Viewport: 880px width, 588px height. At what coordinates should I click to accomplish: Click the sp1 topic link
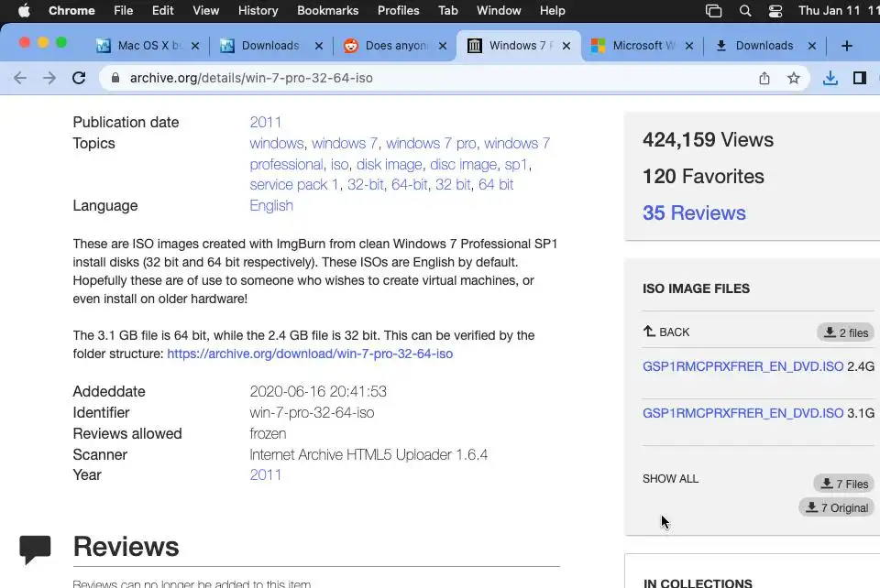pos(516,164)
